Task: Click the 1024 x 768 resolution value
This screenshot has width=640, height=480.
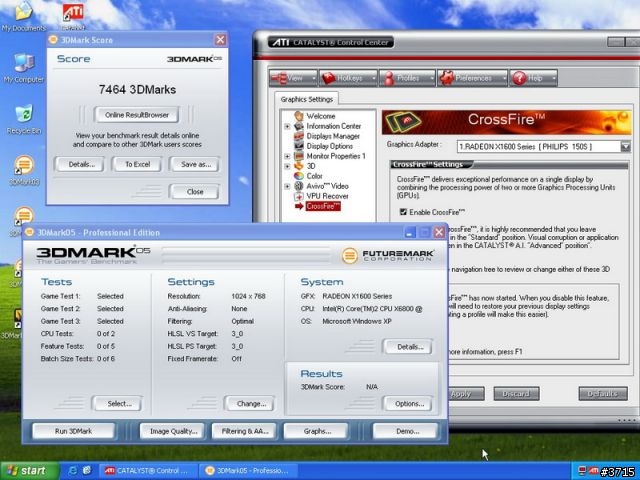Action: [248, 296]
